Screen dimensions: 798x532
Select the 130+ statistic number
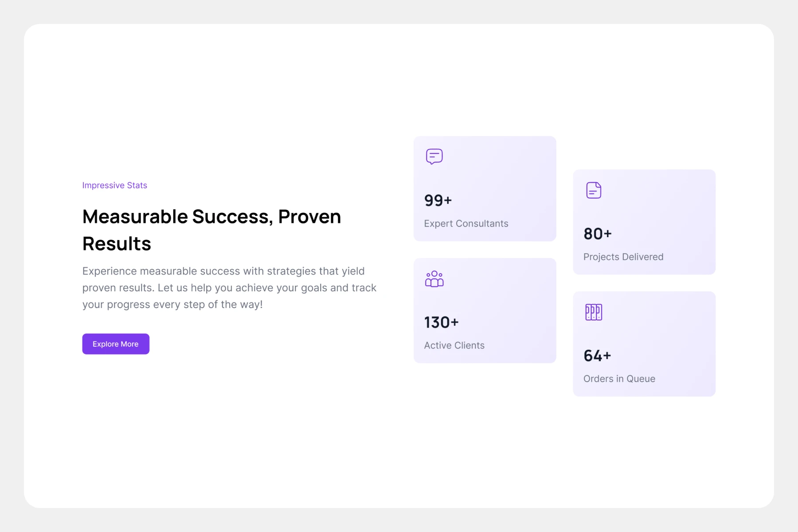(441, 322)
